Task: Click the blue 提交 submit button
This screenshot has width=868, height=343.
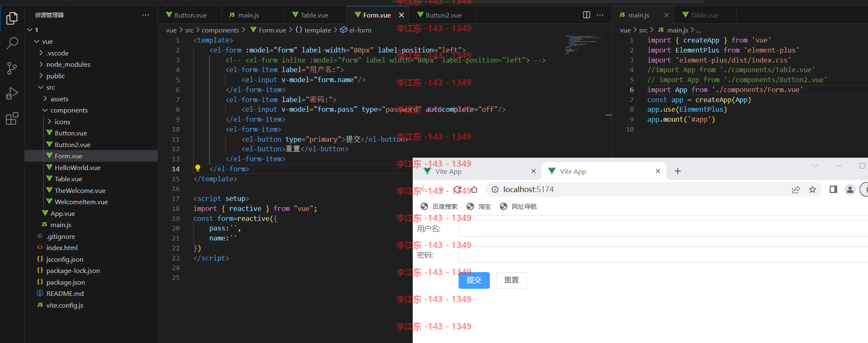Action: point(474,280)
